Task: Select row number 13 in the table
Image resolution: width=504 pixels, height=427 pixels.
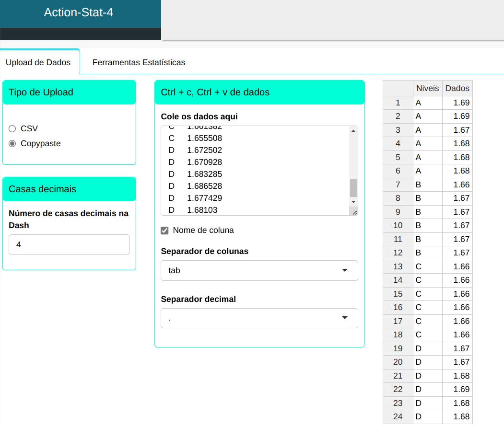Action: point(398,266)
